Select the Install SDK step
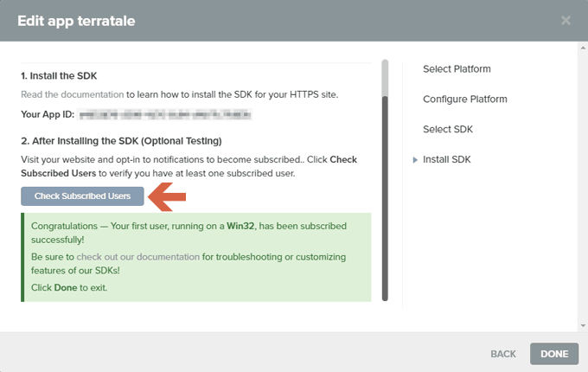This screenshot has height=372, width=588. 447,159
